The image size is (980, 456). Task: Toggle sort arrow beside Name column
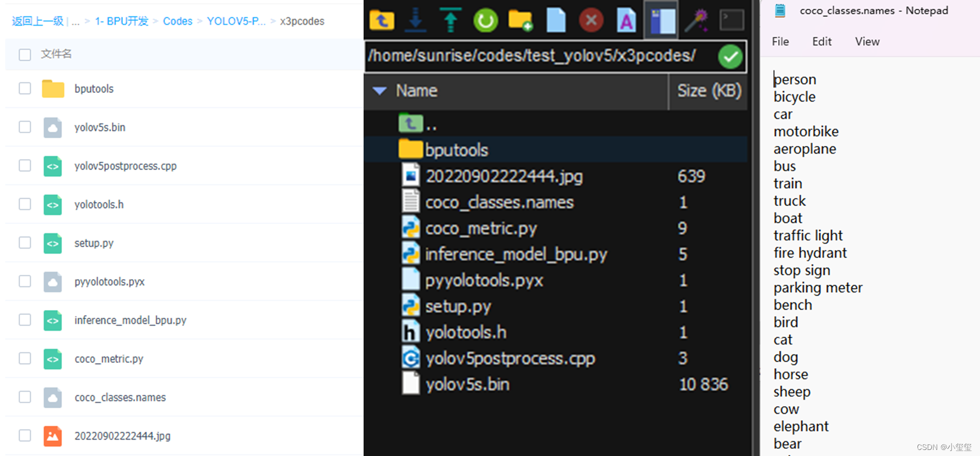tap(379, 91)
